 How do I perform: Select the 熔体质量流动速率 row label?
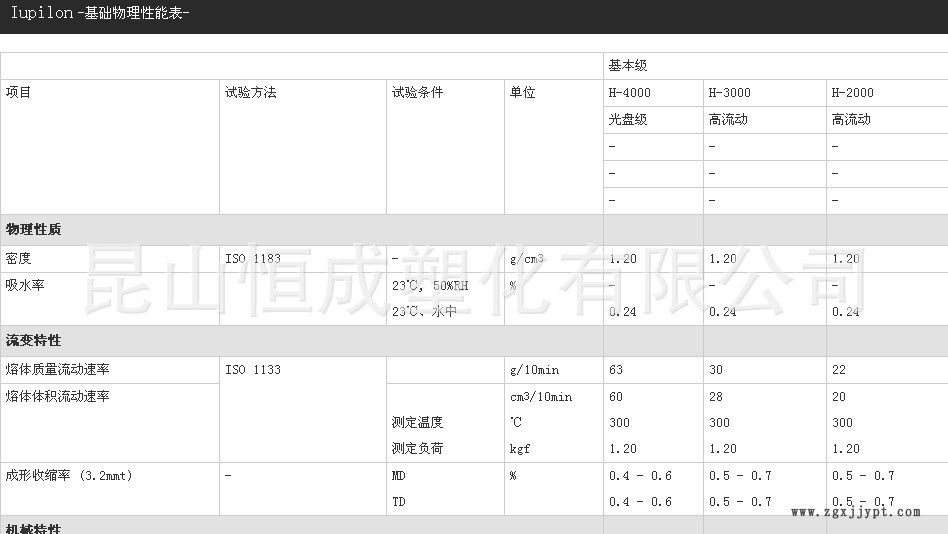tap(57, 370)
